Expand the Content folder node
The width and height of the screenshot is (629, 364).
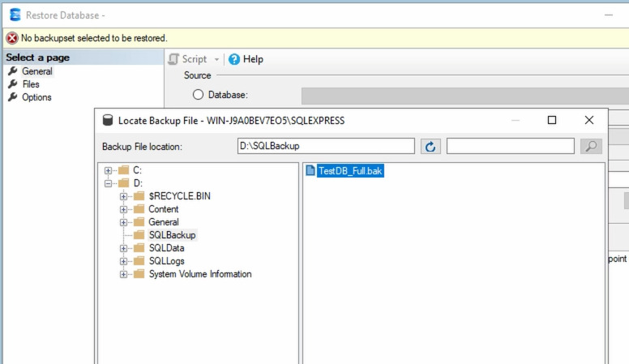pyautogui.click(x=123, y=209)
